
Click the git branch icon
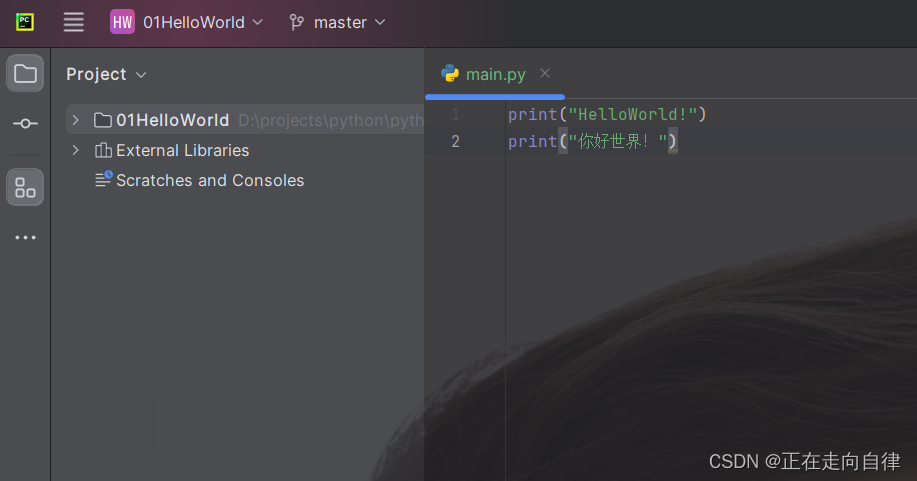(x=297, y=22)
